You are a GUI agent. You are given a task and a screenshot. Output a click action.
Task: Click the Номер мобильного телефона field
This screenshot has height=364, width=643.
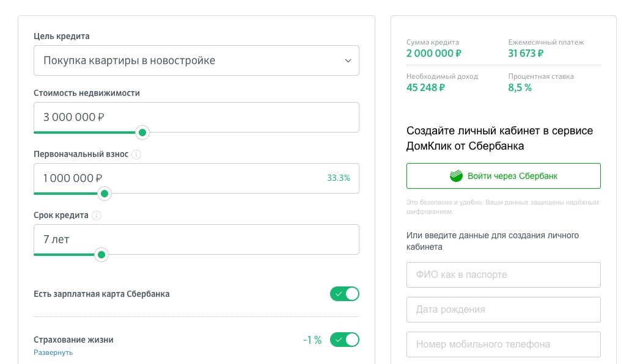click(503, 344)
